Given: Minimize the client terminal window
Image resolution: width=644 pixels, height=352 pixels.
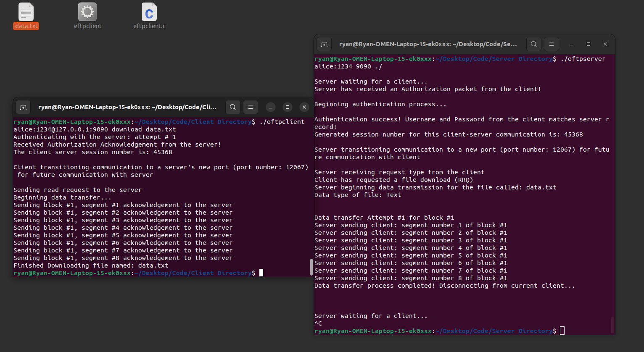Looking at the screenshot, I should 271,107.
